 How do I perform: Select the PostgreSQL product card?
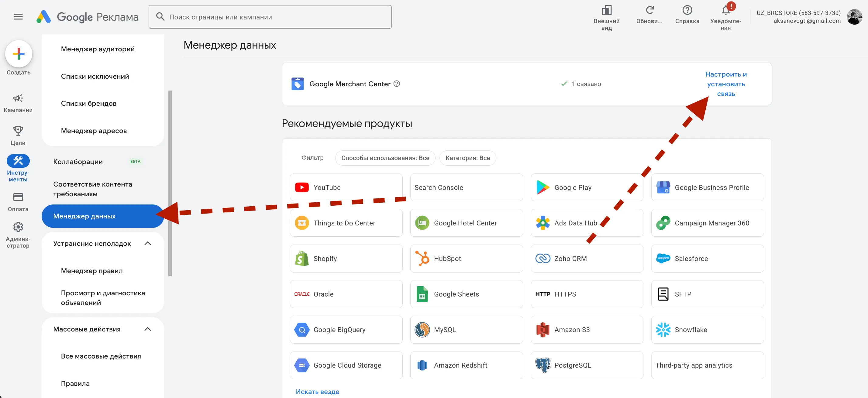pyautogui.click(x=587, y=365)
